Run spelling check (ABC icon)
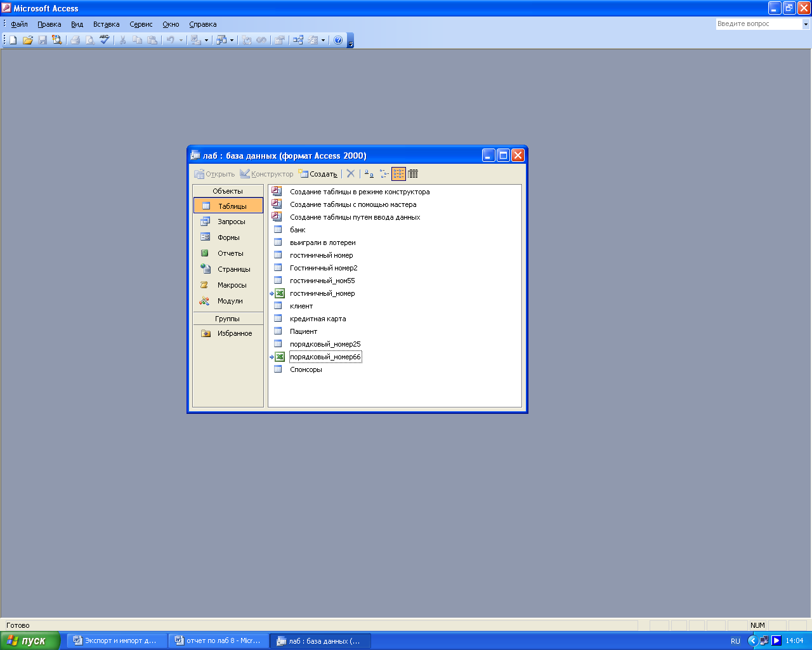Image resolution: width=812 pixels, height=650 pixels. coord(105,40)
